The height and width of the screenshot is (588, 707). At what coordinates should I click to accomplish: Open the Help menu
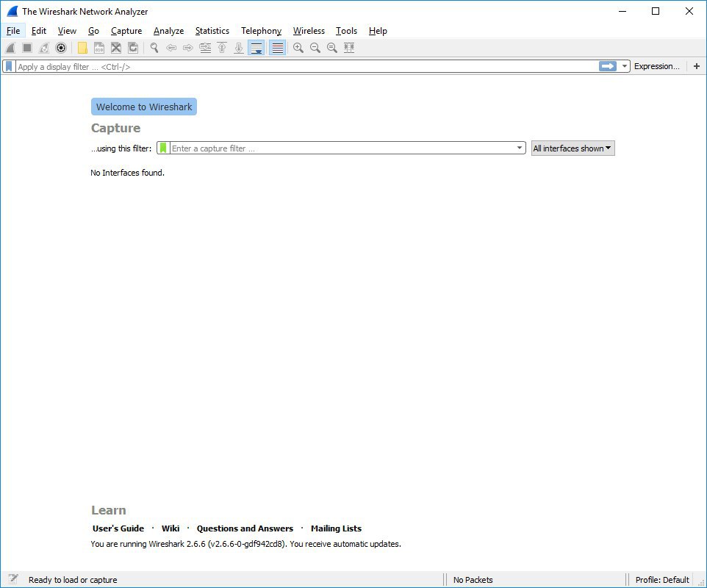pos(378,31)
